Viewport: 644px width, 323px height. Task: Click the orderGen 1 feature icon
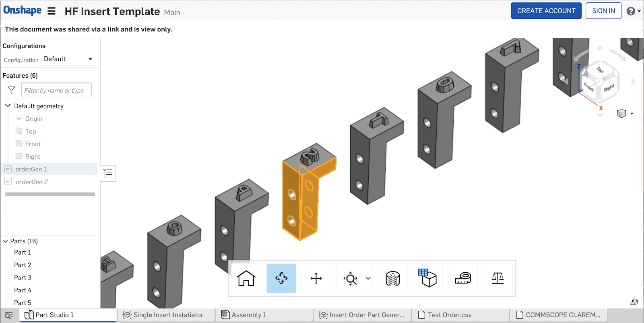(8, 169)
